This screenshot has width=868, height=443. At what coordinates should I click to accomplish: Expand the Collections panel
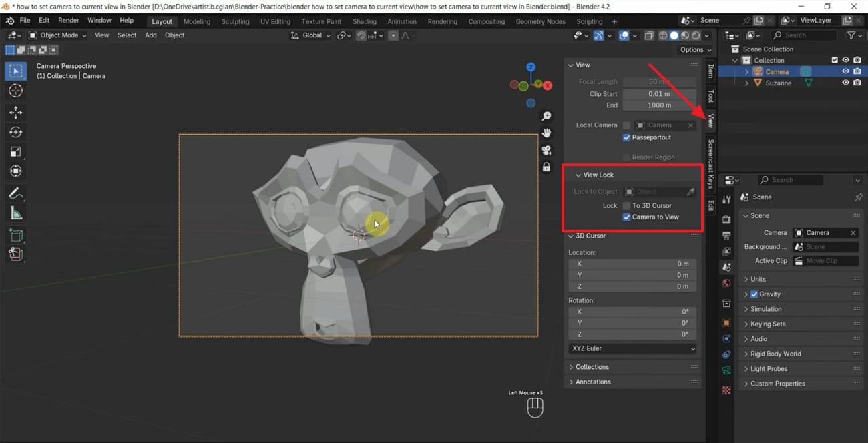coord(571,367)
